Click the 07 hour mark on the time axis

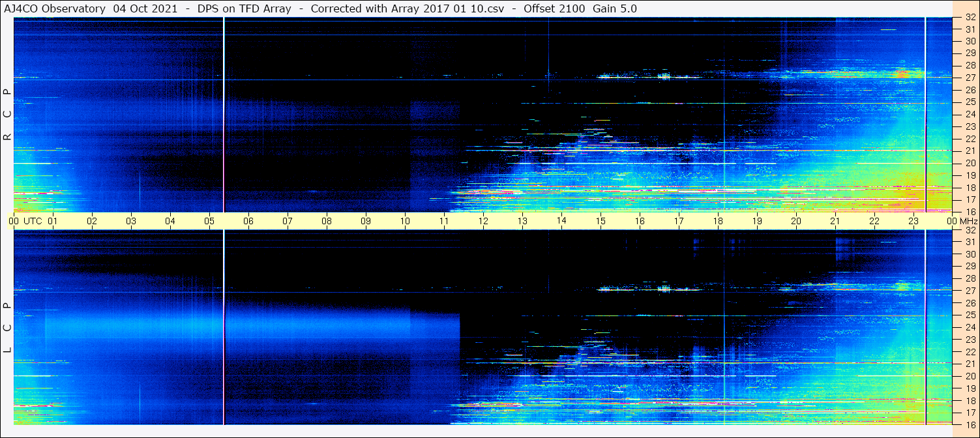click(x=288, y=221)
